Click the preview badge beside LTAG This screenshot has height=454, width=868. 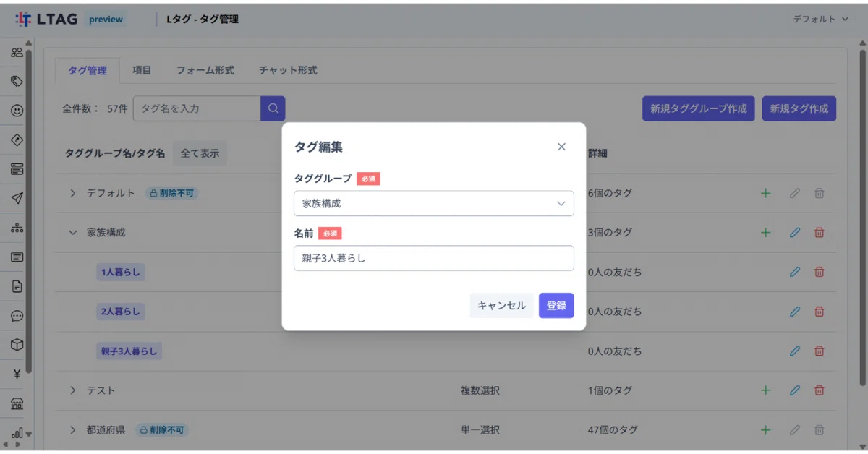(106, 20)
